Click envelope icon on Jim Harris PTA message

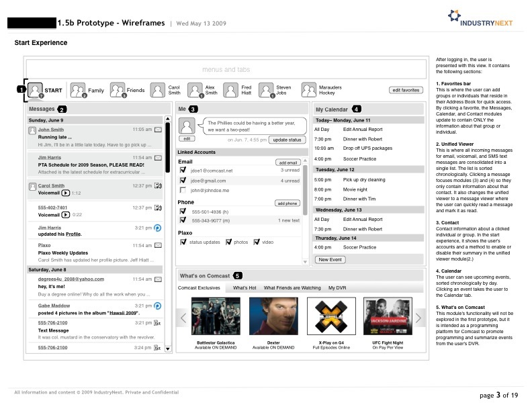click(158, 158)
